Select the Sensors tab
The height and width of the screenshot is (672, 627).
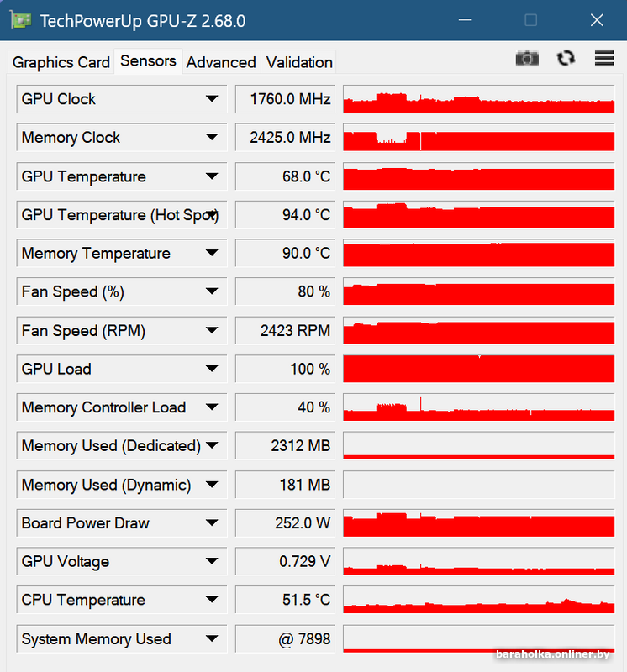[148, 60]
